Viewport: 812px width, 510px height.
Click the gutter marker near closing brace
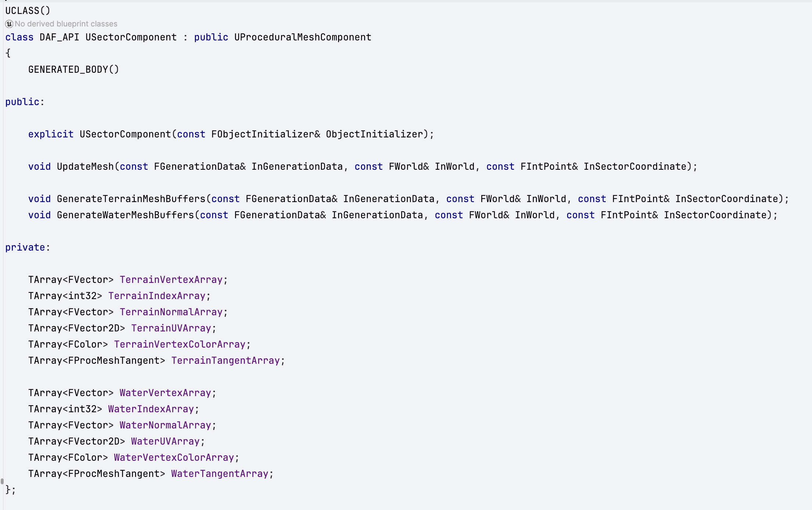pos(2,481)
